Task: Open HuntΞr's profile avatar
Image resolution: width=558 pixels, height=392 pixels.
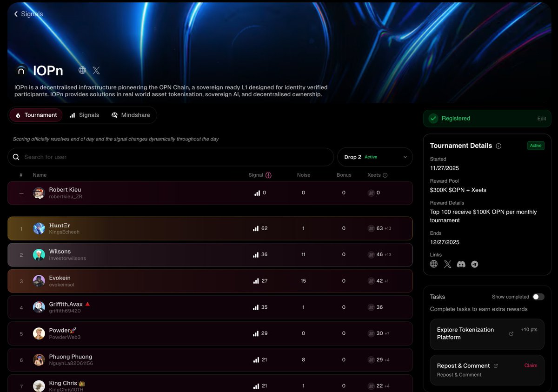Action: pyautogui.click(x=39, y=228)
